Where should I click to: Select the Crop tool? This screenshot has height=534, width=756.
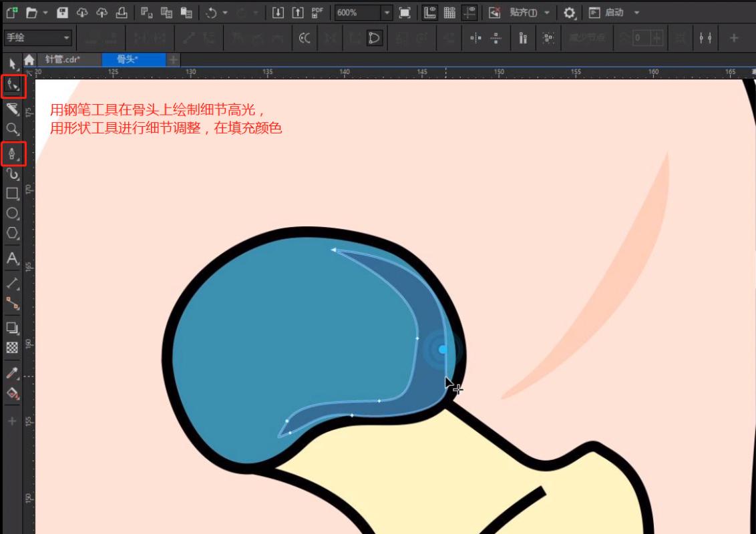[12, 108]
